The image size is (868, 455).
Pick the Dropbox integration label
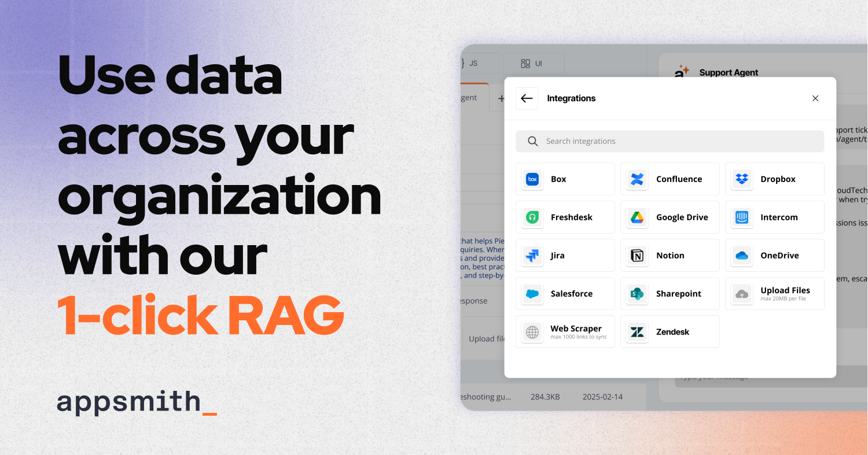(778, 179)
